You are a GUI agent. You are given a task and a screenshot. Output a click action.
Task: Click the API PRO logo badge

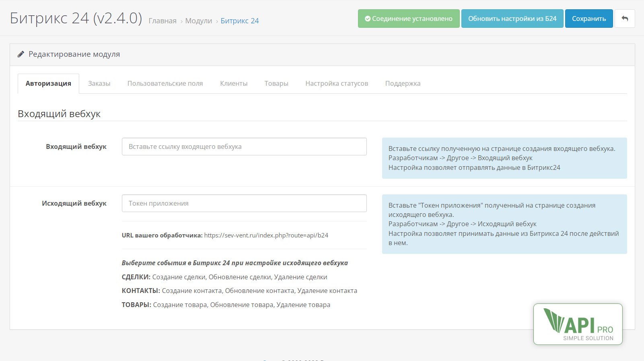578,324
